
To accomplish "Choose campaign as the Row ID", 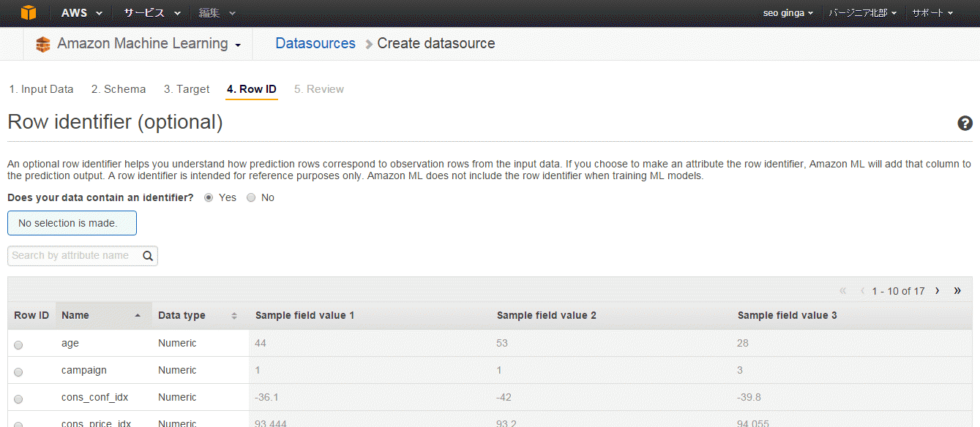I will [18, 371].
